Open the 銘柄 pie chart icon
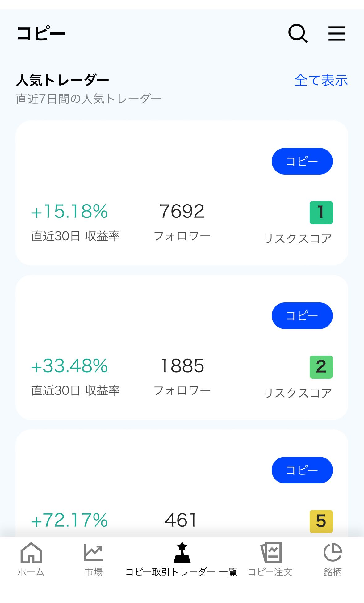 [x=333, y=552]
